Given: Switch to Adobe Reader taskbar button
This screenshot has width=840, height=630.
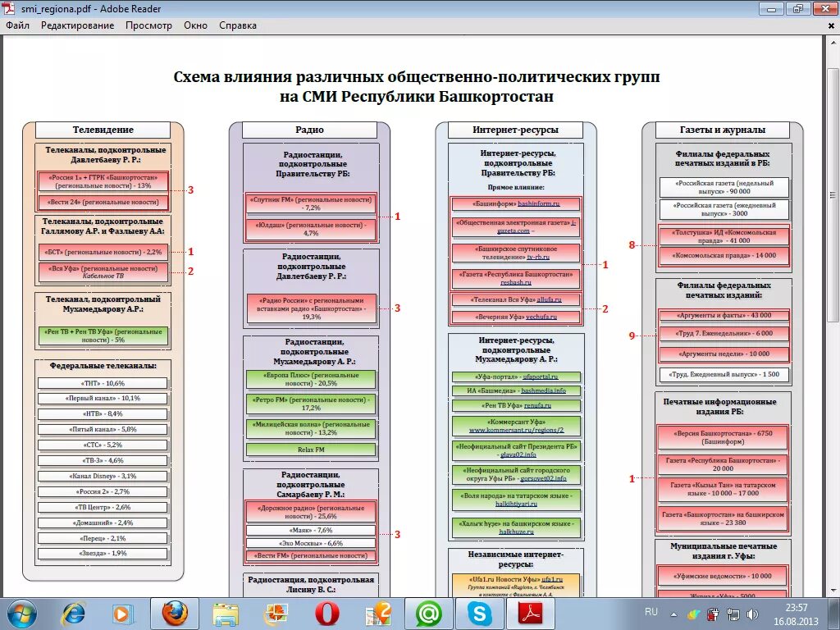Looking at the screenshot, I should tap(531, 614).
